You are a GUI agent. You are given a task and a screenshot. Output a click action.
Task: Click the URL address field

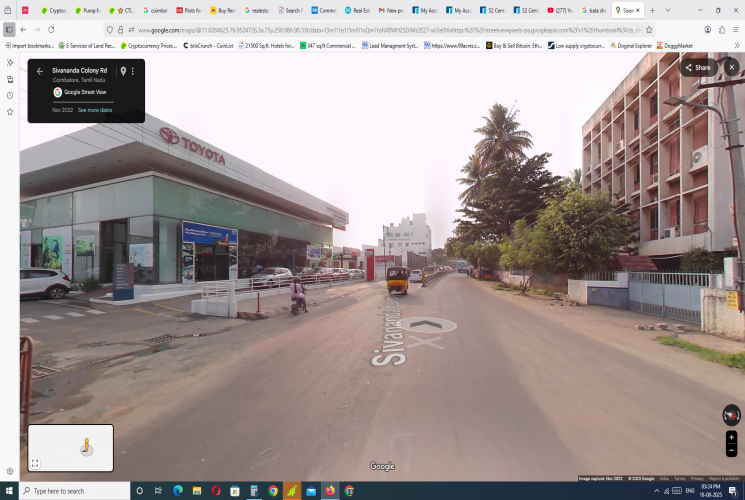(390, 30)
